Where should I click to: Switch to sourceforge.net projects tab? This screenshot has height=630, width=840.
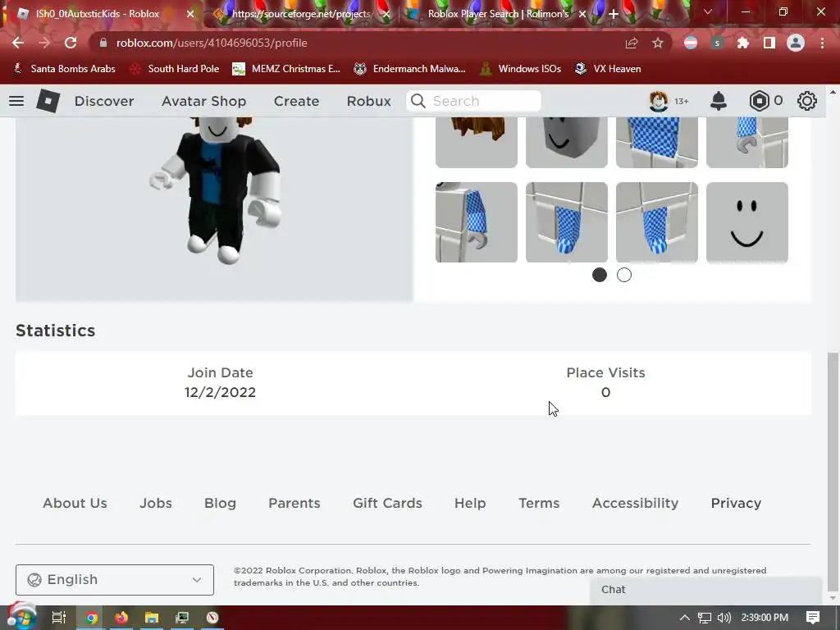pos(301,14)
